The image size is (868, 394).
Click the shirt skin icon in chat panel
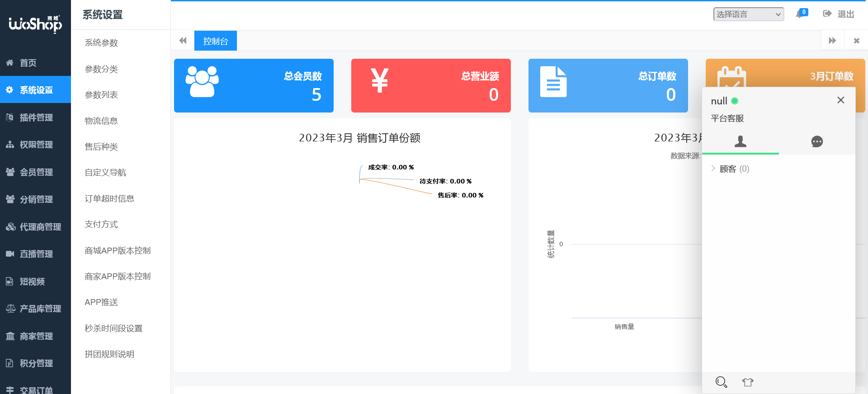[x=748, y=382]
